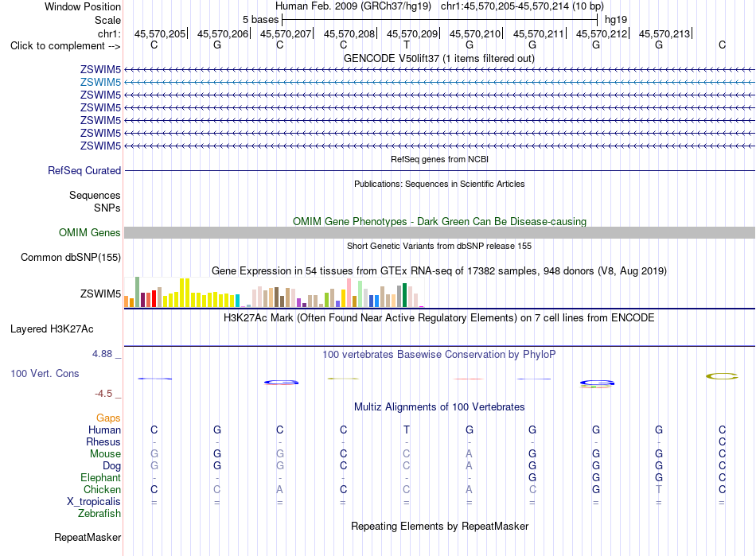Click the GENCODE V50lift37 track title

coord(438,58)
